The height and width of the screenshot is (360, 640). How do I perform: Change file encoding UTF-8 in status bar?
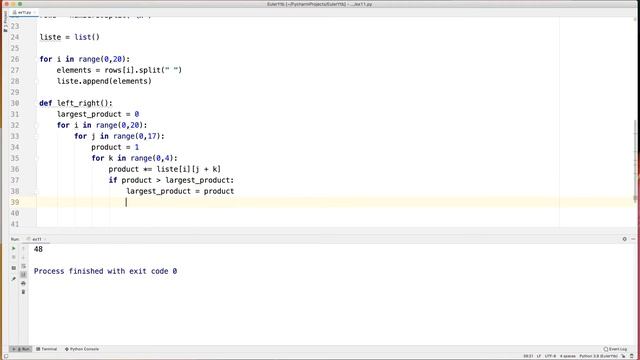550,356
